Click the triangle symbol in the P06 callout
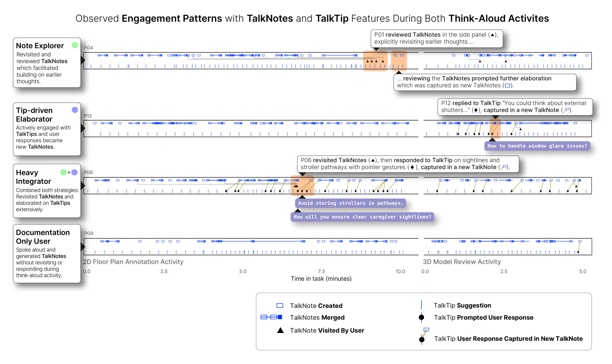The image size is (612, 364). [373, 160]
